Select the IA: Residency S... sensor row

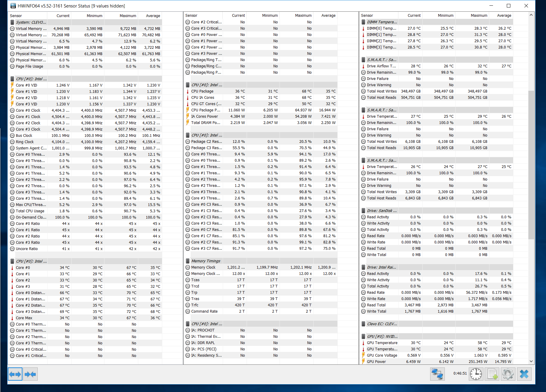coord(260,355)
